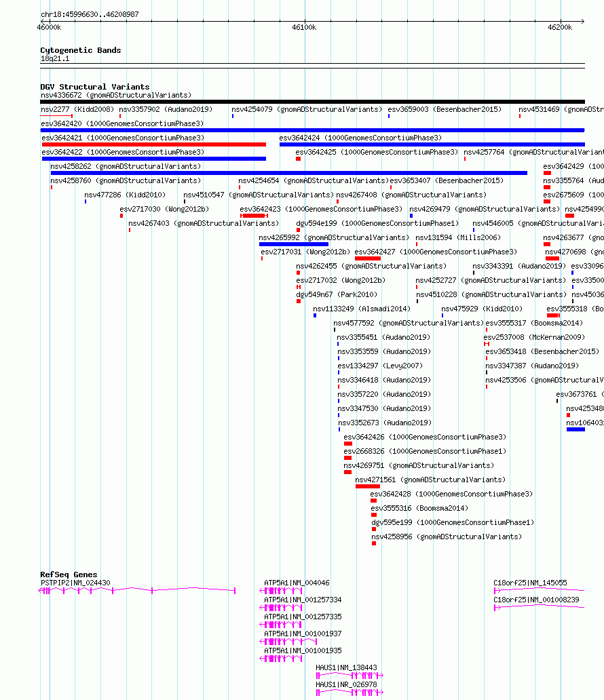Click the nsv4271561 red variant bar

pyautogui.click(x=368, y=486)
